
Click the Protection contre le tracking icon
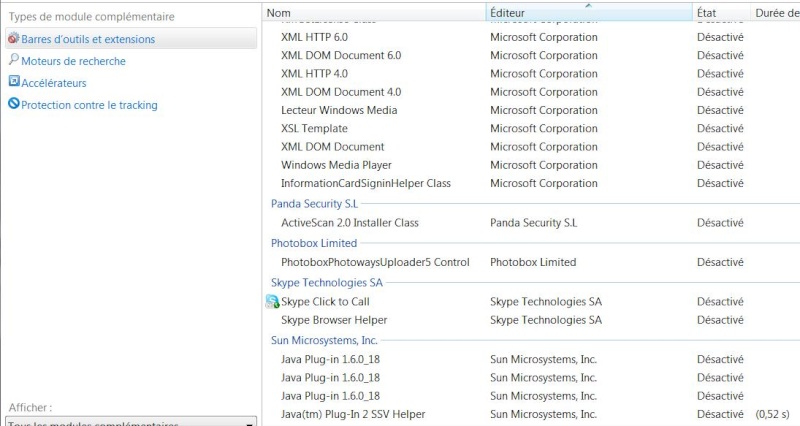14,104
